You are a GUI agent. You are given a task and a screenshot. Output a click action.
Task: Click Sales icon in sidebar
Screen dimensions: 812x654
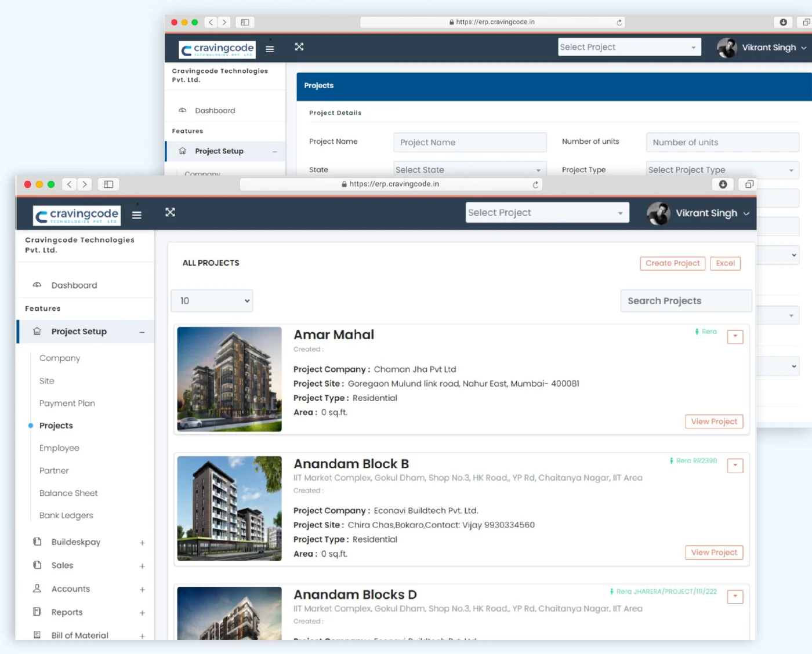[x=37, y=565]
